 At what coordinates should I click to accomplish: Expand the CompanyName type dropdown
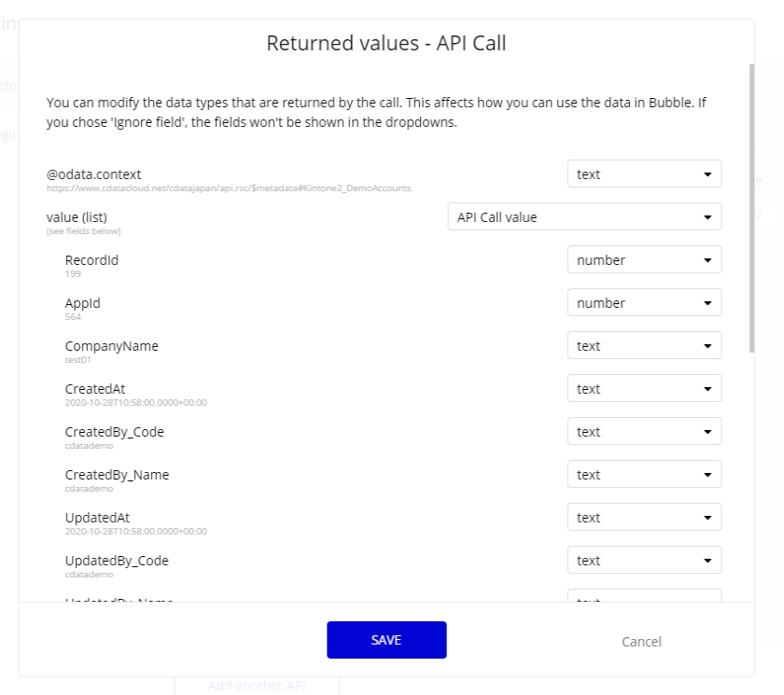click(644, 346)
